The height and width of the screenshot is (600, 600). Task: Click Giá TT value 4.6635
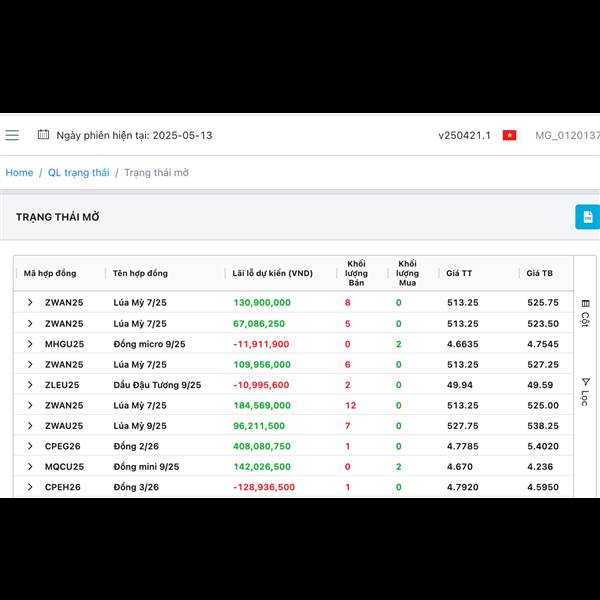click(x=463, y=344)
